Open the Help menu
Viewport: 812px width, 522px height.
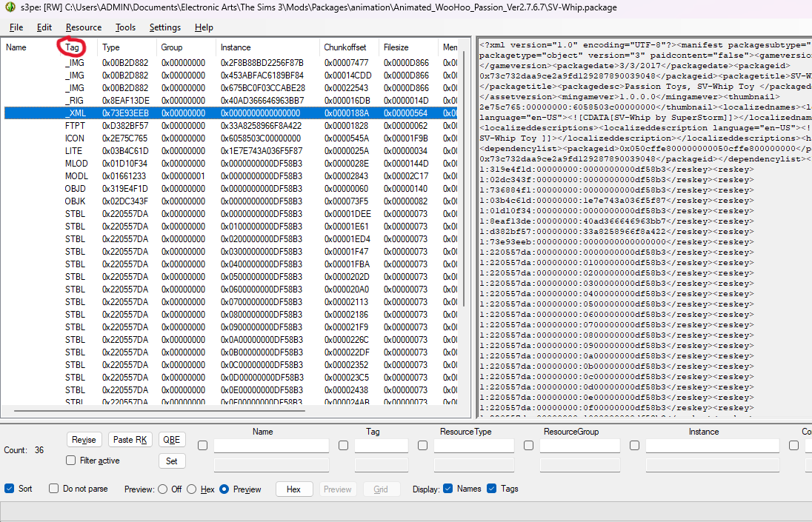click(203, 27)
